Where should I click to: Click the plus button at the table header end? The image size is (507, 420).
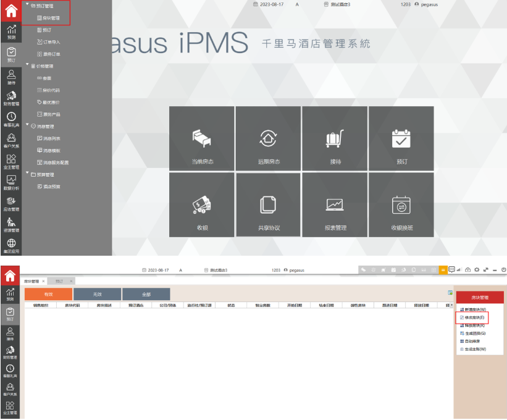(451, 305)
